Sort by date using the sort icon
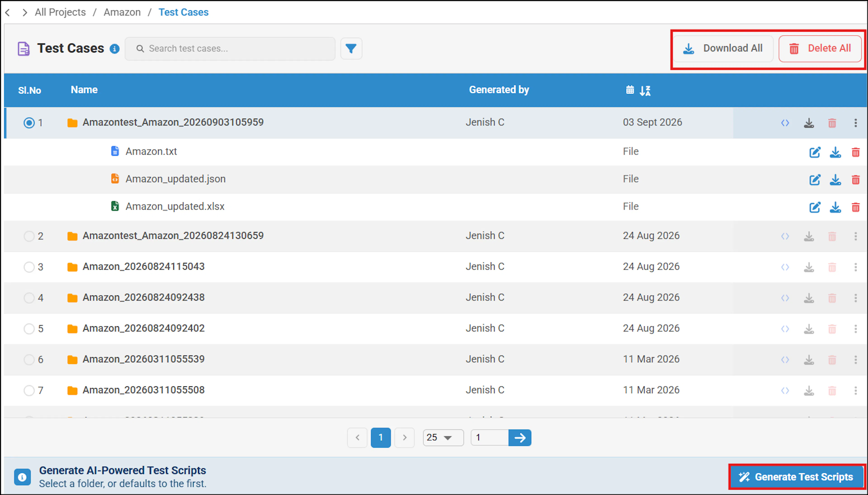 point(645,90)
